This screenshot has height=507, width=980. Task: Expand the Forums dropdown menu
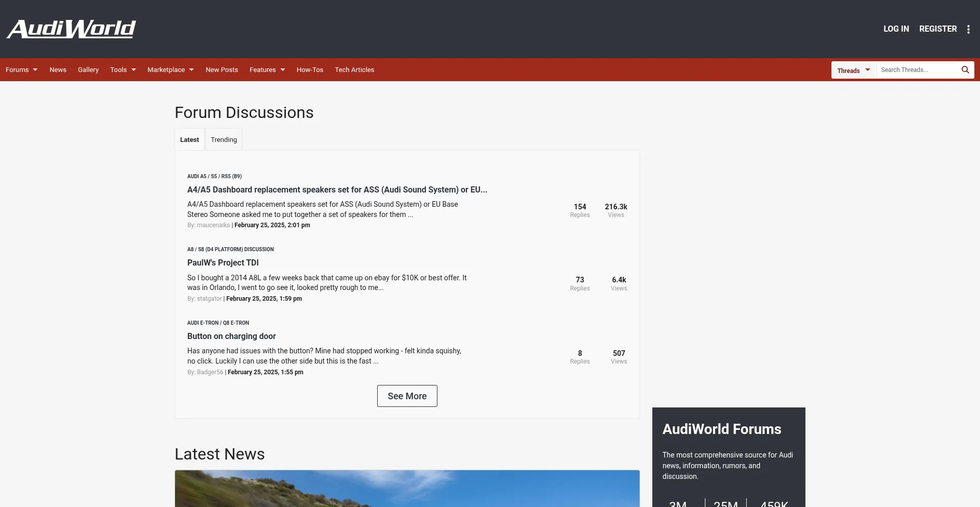click(21, 70)
